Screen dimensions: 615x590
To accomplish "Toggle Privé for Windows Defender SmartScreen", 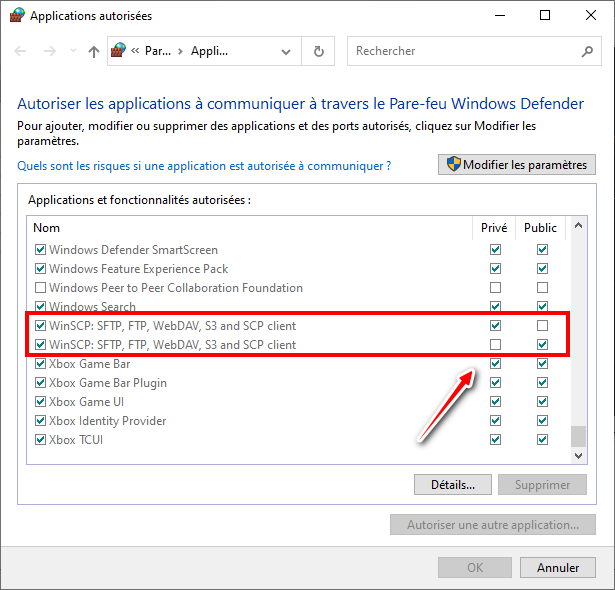I will pyautogui.click(x=495, y=249).
